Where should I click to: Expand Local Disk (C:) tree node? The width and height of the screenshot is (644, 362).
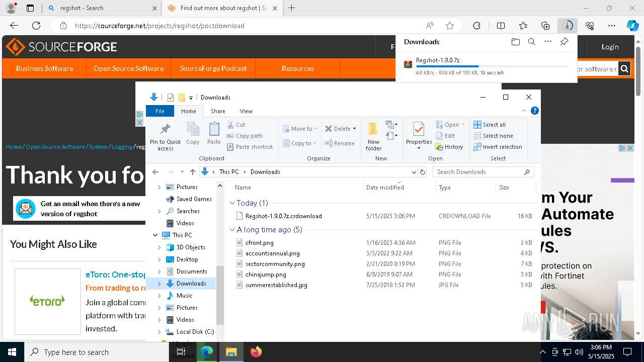159,332
